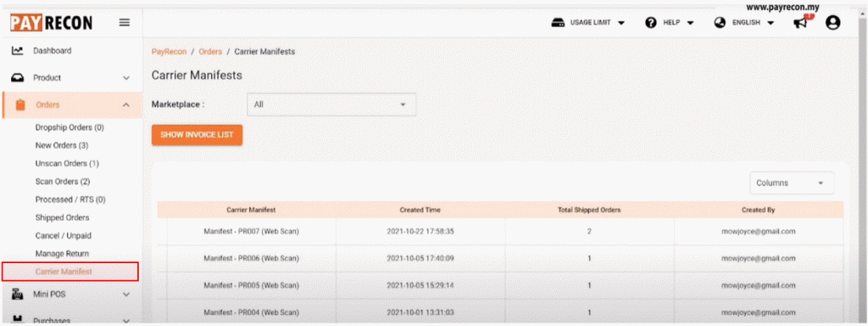The width and height of the screenshot is (868, 326).
Task: Click the Carrier Manifest column header
Action: point(251,211)
